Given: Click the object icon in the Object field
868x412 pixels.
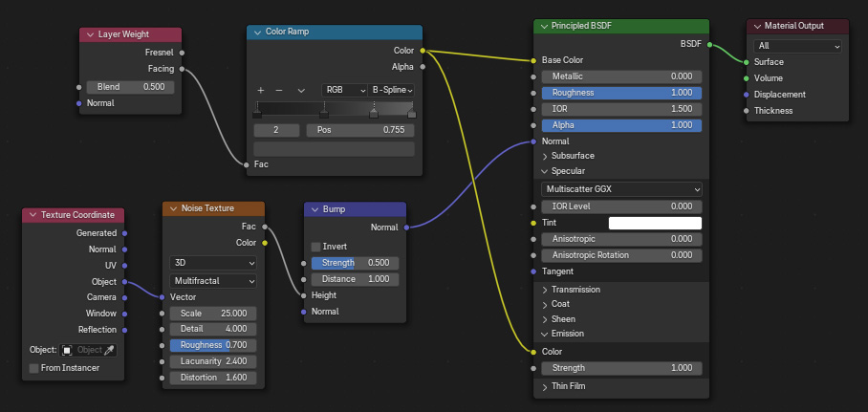Looking at the screenshot, I should (67, 350).
